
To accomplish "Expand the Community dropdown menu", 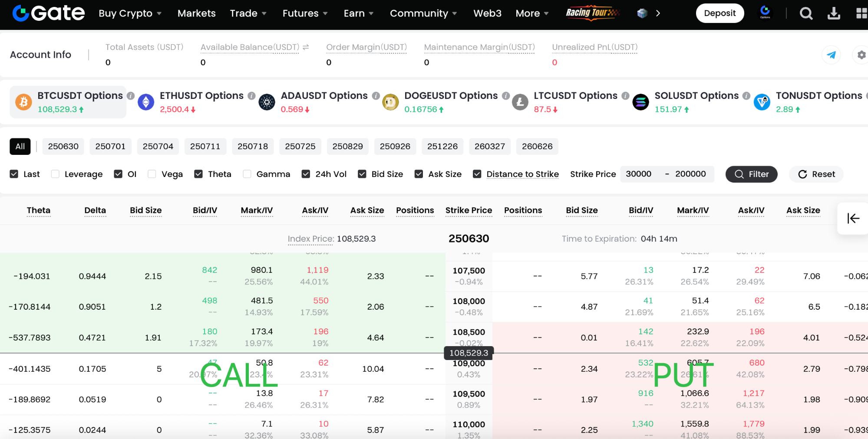I will tap(423, 13).
